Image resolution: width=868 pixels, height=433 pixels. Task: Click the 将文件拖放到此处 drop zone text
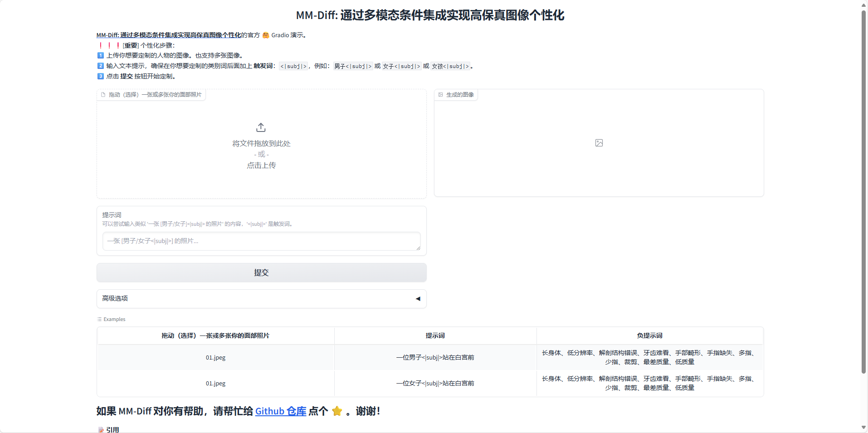(x=261, y=144)
